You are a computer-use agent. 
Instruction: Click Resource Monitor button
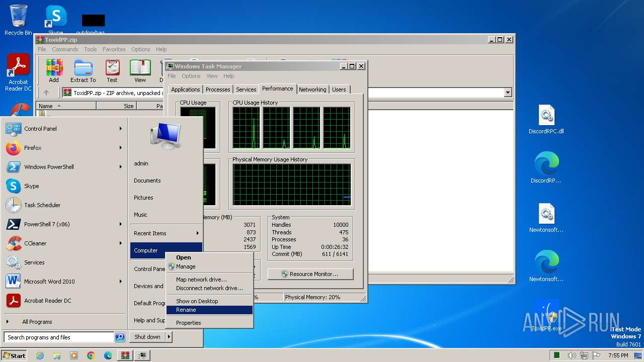310,274
